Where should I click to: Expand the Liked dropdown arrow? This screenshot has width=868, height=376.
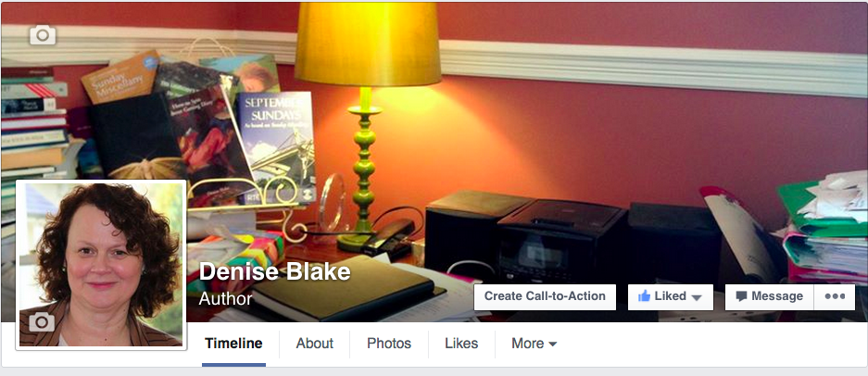697,298
